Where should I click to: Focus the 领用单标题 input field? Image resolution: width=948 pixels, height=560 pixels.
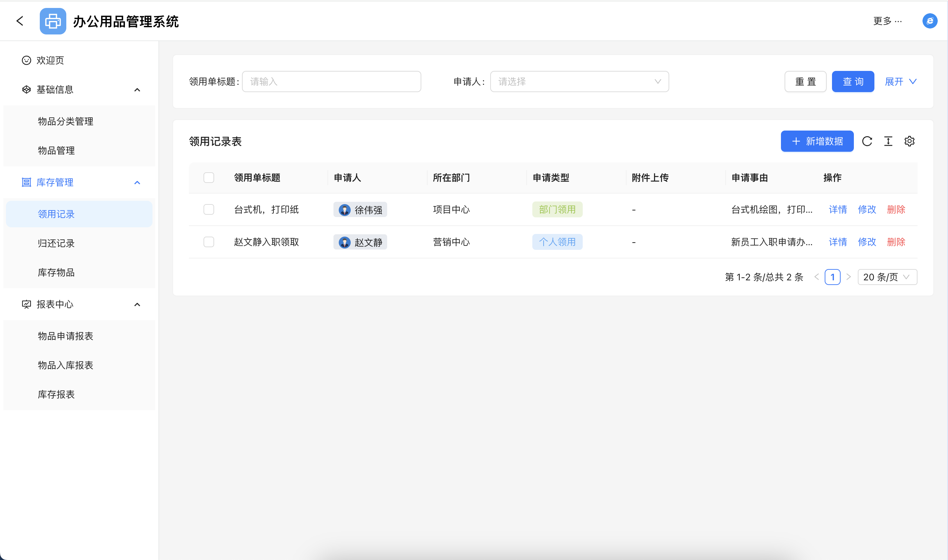click(331, 82)
